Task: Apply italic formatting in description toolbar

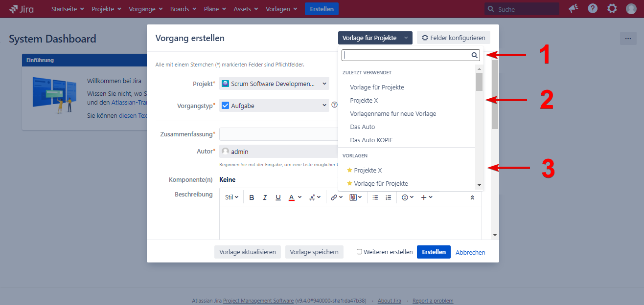Action: click(x=265, y=197)
